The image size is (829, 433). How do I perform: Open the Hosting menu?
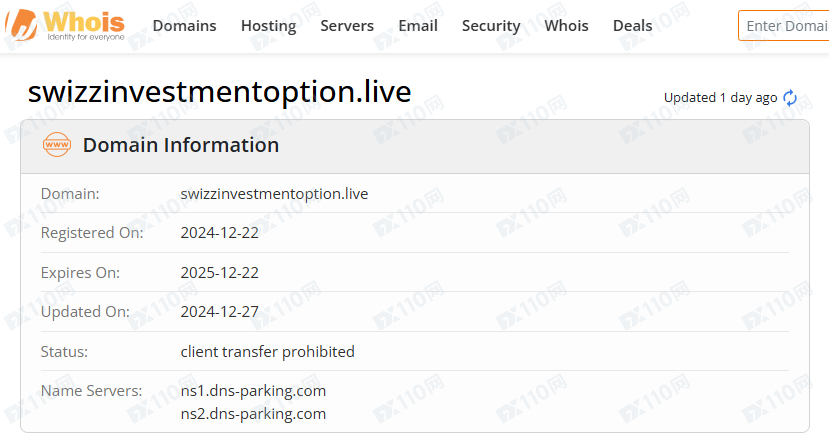coord(268,26)
